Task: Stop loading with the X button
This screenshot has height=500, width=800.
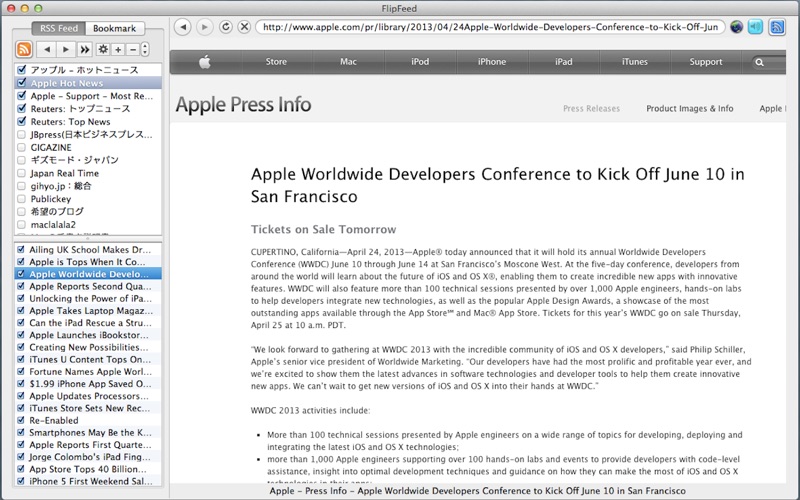Action: [244, 27]
